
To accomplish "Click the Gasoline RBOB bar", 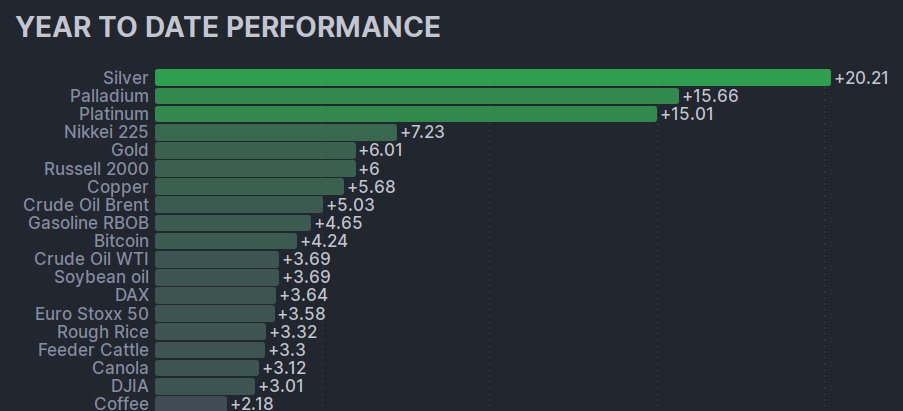I will [233, 223].
